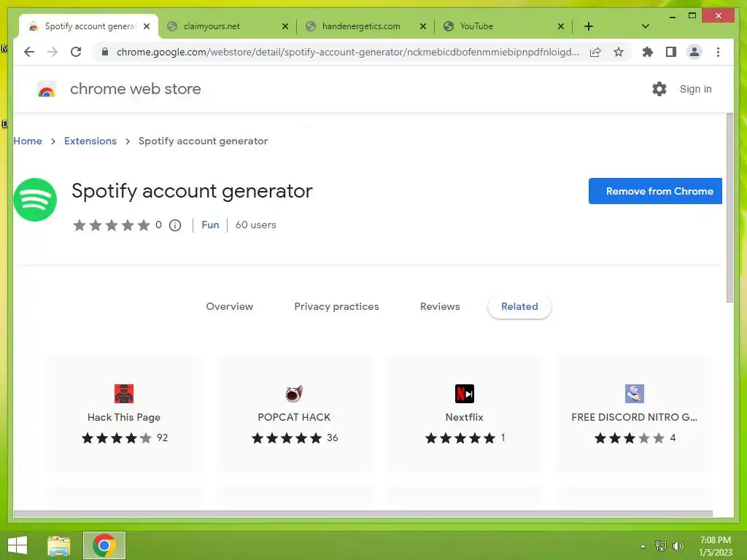
Task: Click the Spotify account generator logo icon
Action: point(35,200)
